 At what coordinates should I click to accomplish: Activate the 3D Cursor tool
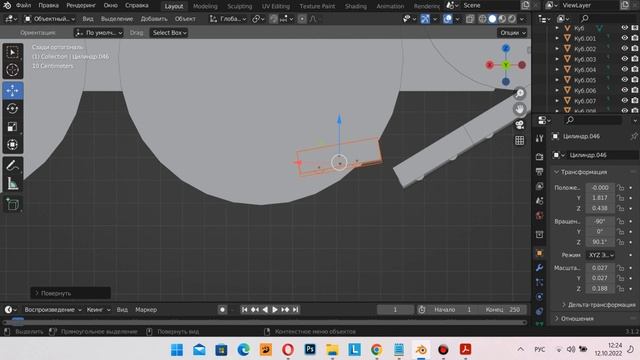13,70
